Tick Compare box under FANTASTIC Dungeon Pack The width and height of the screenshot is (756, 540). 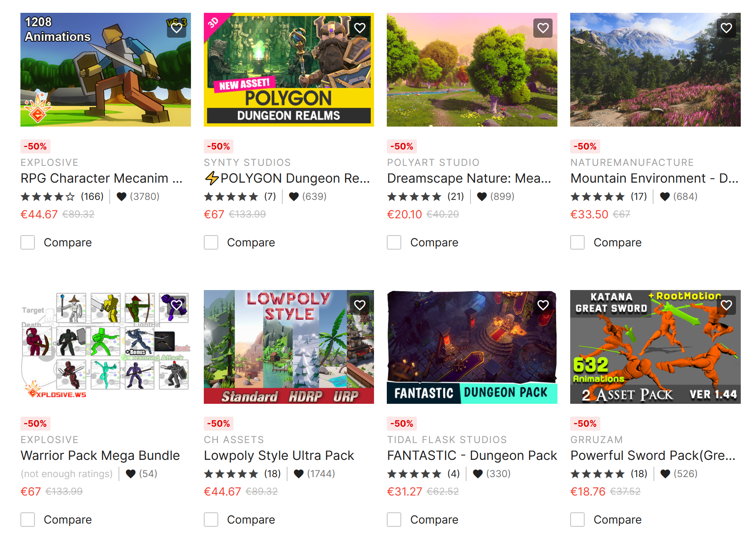pos(394,520)
